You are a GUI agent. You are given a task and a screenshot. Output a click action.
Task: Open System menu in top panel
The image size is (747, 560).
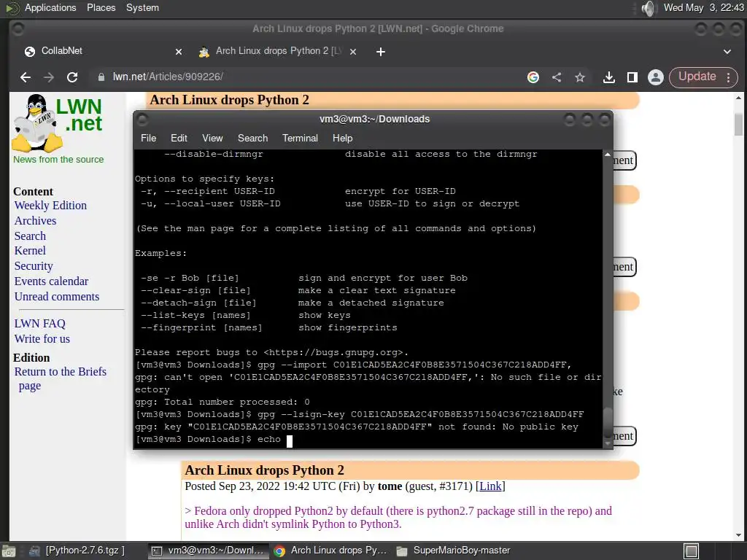tap(142, 7)
